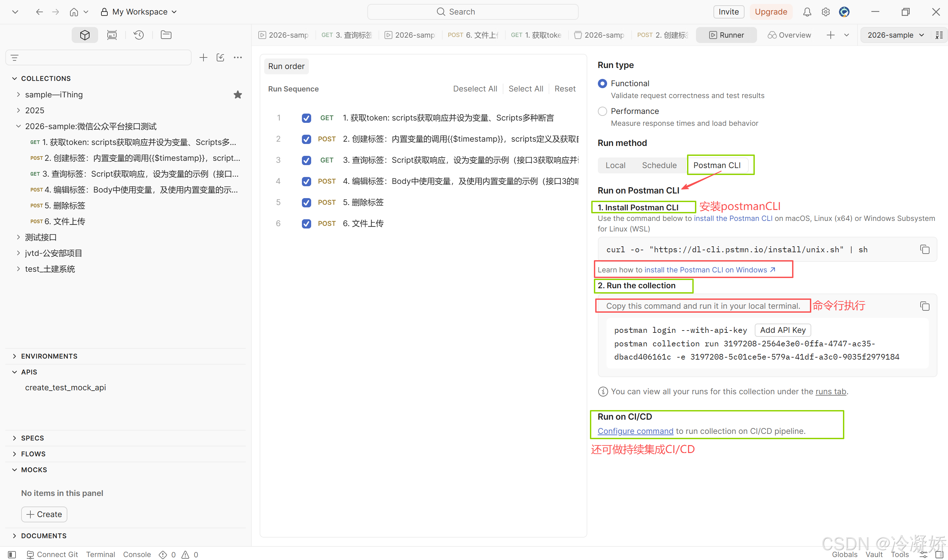Open the History clock icon
This screenshot has width=948, height=560.
coord(139,35)
